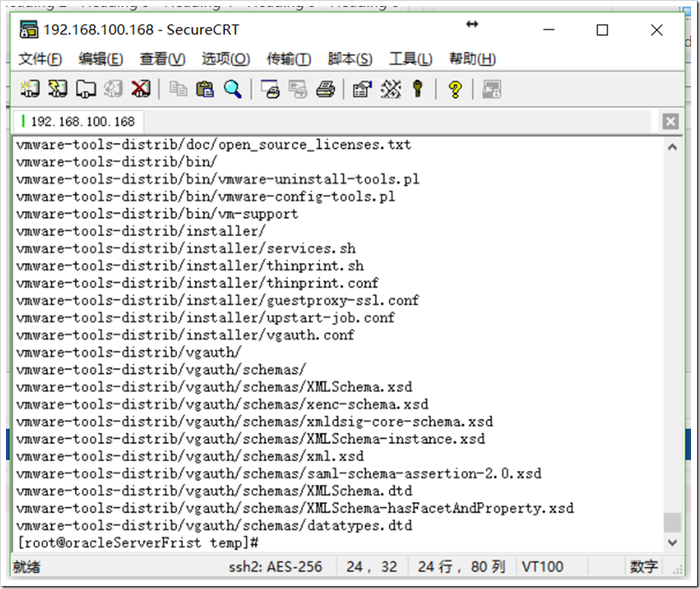Image resolution: width=700 pixels, height=589 pixels.
Task: Click the vmware-config-tools.pl line
Action: tap(206, 197)
